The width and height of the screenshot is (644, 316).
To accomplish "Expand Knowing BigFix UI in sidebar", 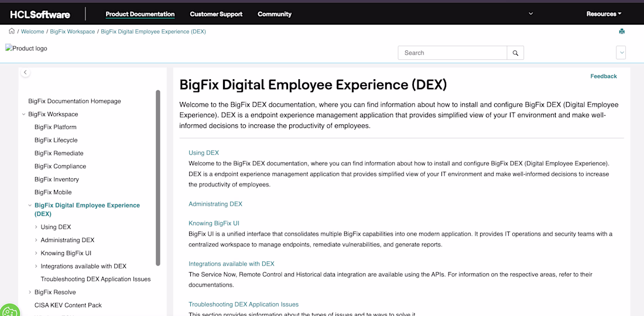I will pyautogui.click(x=36, y=253).
